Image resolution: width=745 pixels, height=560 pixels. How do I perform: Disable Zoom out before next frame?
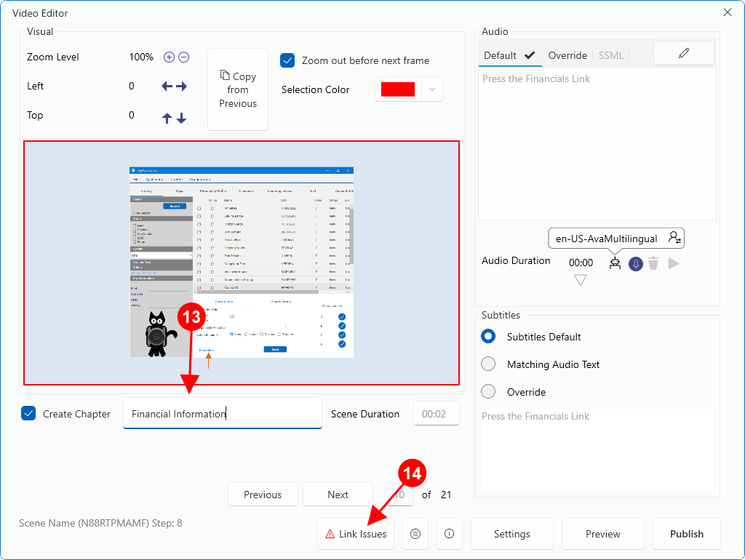point(287,60)
